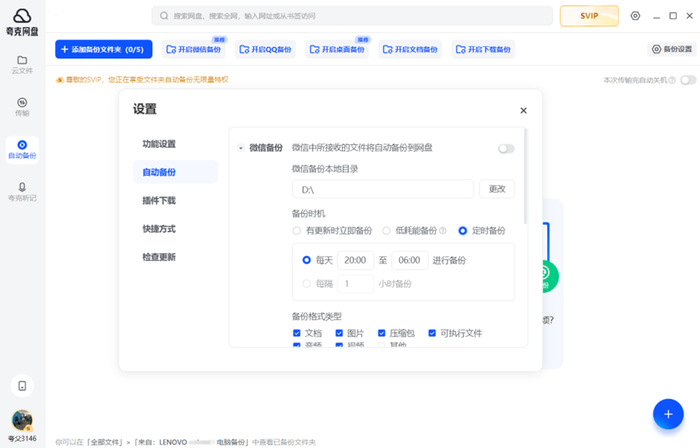Open the 传输 transfer page in sidebar
The image size is (700, 448).
[x=22, y=107]
